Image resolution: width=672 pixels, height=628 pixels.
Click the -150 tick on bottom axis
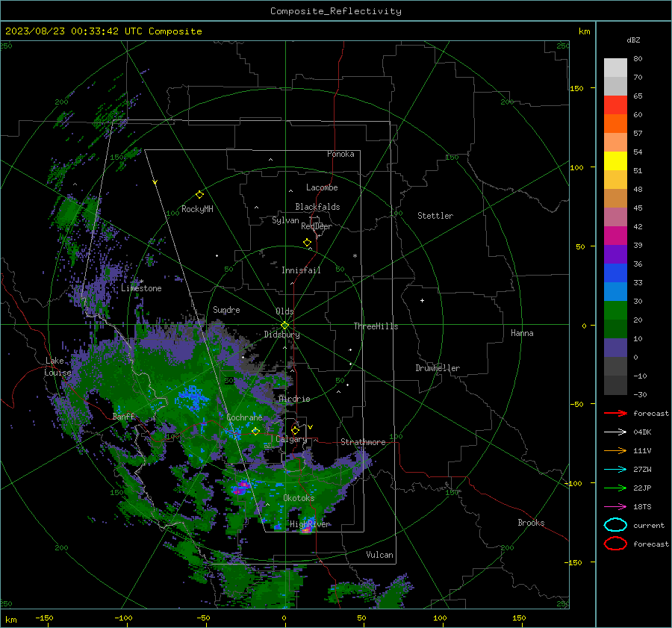click(x=44, y=618)
